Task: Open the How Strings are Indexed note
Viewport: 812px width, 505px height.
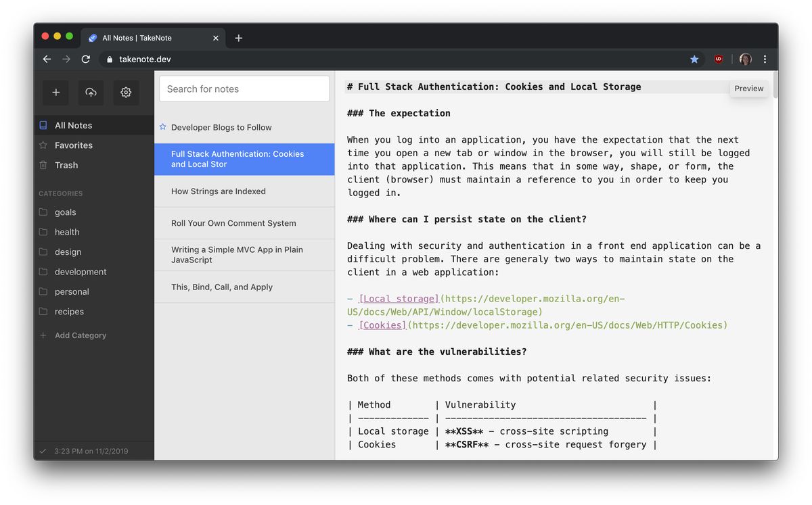Action: tap(218, 191)
